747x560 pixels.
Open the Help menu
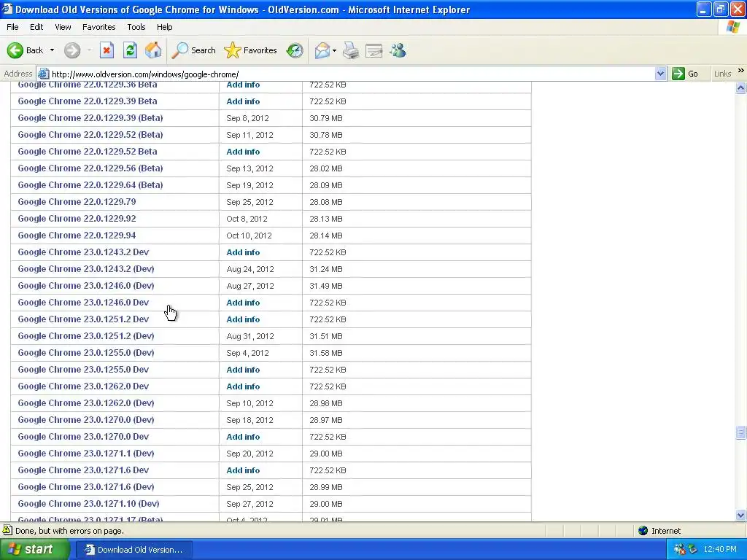pos(164,27)
